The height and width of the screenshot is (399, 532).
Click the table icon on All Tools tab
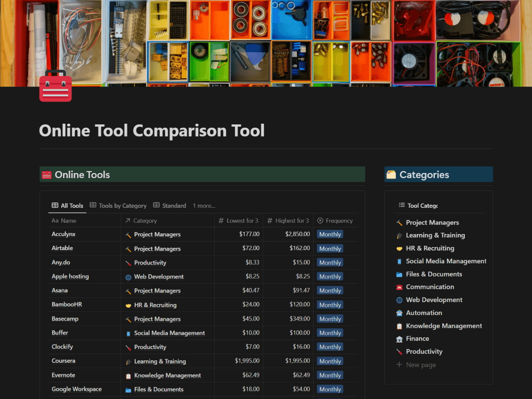55,205
